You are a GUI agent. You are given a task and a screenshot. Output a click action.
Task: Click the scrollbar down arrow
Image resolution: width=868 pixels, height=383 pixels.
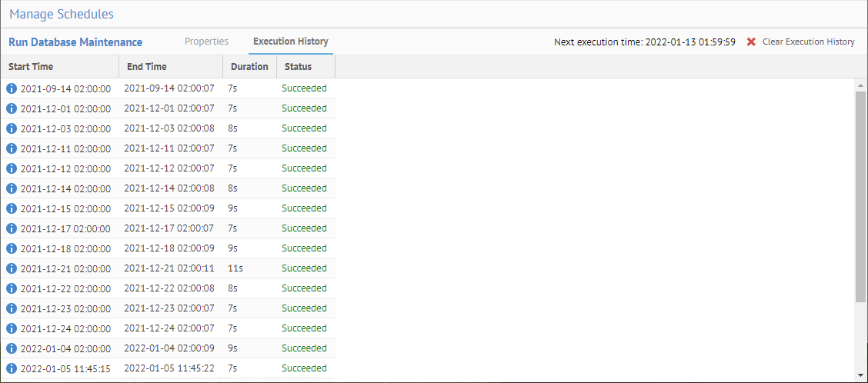(x=860, y=375)
